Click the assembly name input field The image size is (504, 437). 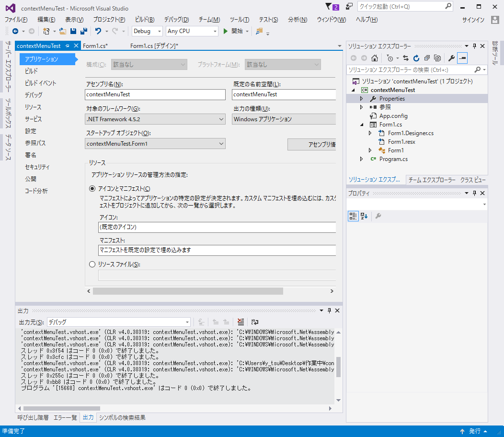point(155,94)
